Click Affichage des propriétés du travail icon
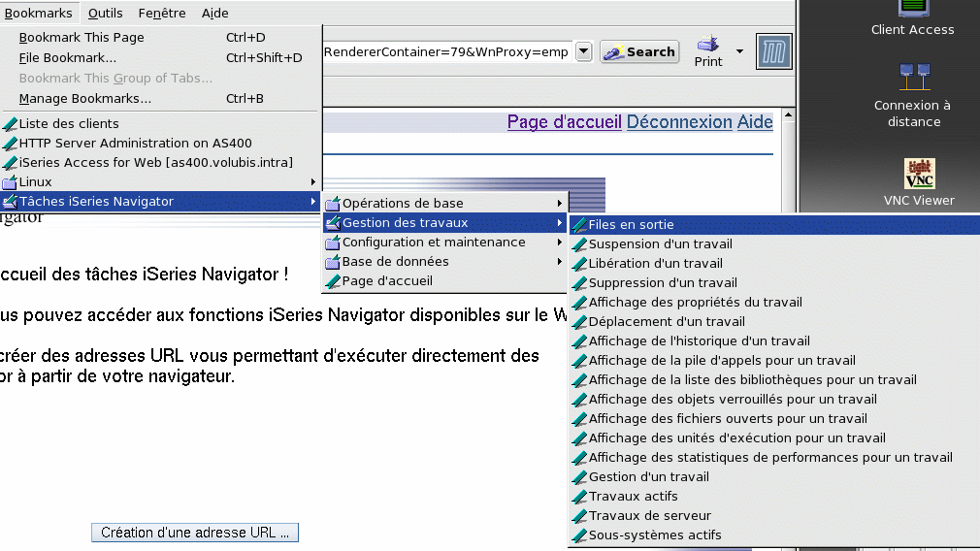 (x=579, y=302)
